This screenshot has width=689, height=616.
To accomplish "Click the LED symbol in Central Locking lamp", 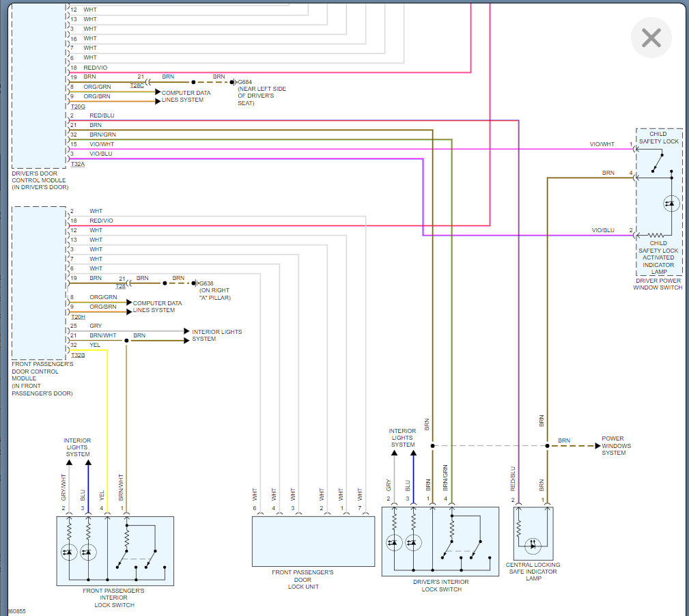I will point(533,545).
